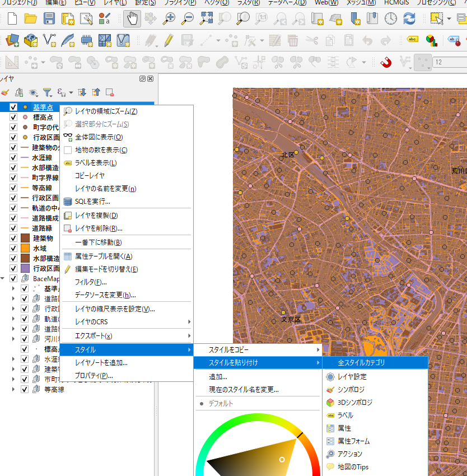This screenshot has width=467, height=476.
Task: Toggle visibility of the 水域 layer
Action: point(15,248)
